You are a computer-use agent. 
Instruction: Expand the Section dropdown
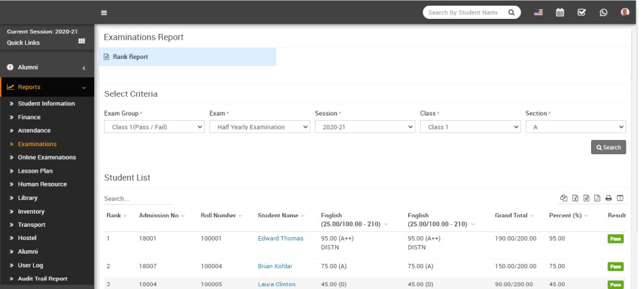click(x=575, y=127)
